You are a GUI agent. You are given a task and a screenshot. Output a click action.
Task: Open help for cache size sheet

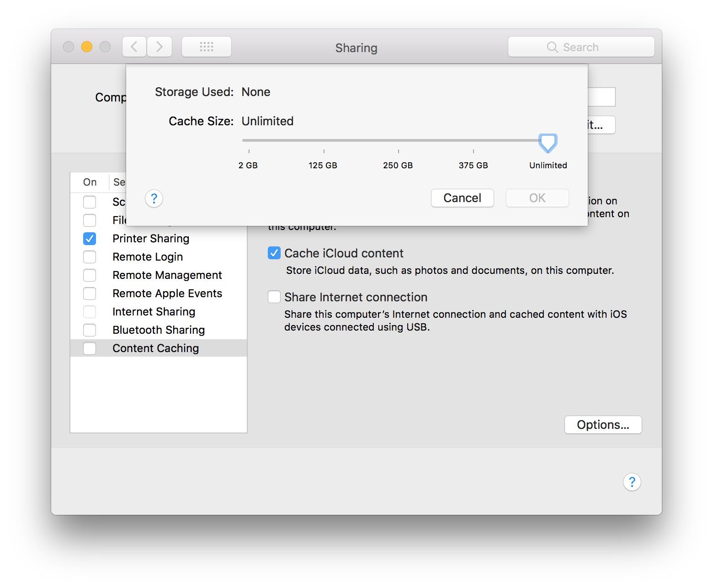(x=154, y=198)
